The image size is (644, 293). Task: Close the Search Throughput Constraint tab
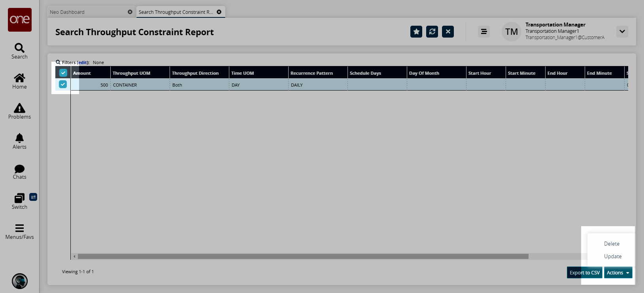click(219, 12)
